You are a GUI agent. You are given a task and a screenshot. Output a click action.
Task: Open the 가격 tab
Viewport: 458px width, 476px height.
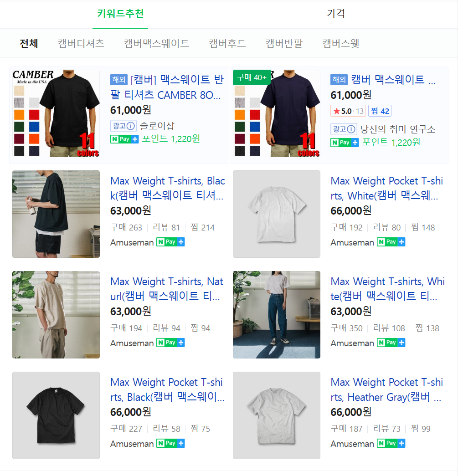coord(335,14)
